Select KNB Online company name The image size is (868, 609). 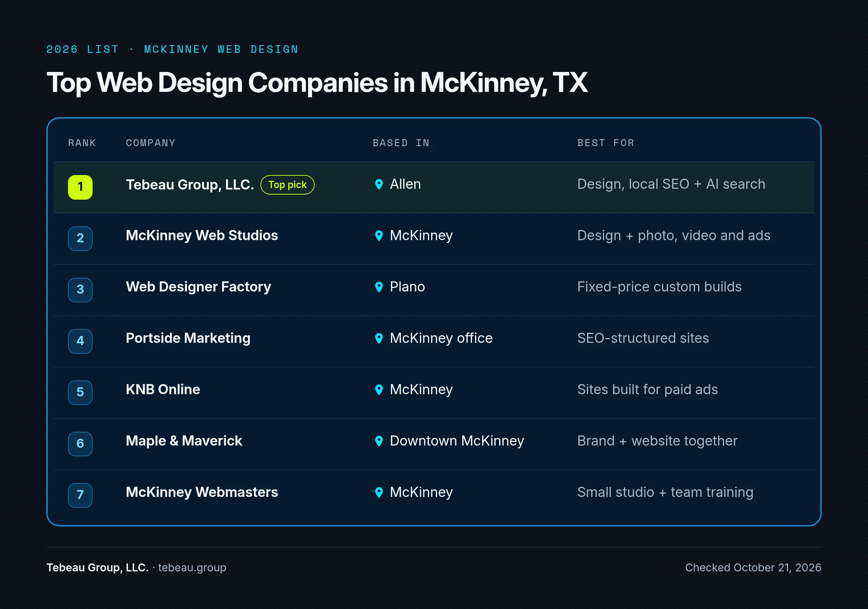163,389
